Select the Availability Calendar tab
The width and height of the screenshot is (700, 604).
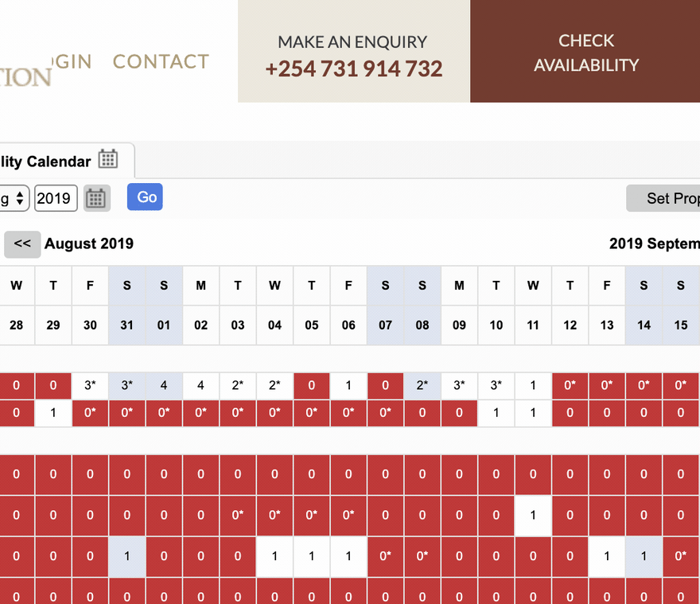pos(65,161)
